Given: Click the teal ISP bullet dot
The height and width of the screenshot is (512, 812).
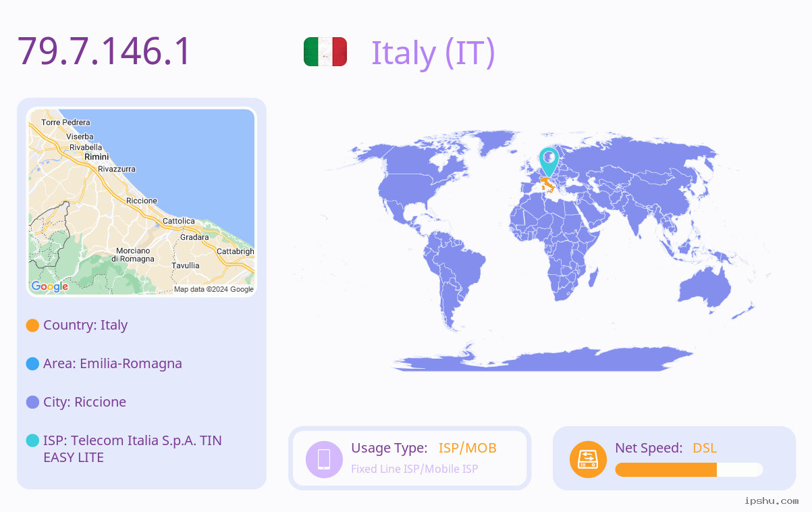Looking at the screenshot, I should pyautogui.click(x=32, y=441).
